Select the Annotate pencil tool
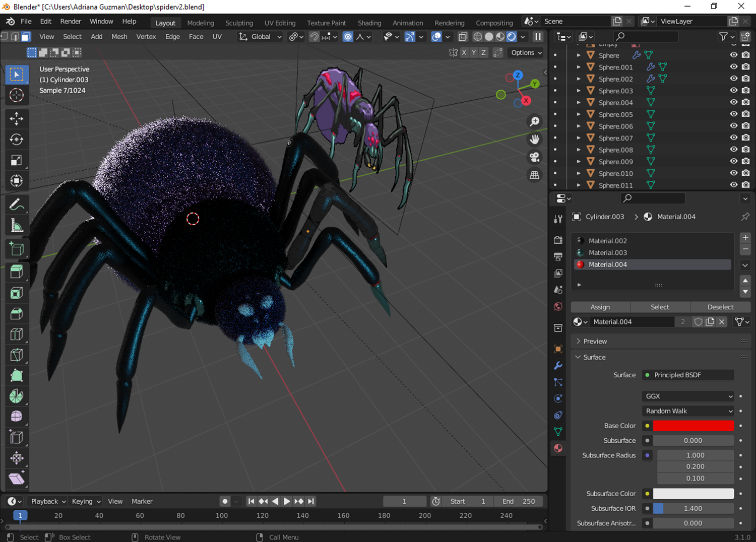This screenshot has height=542, width=756. 16,205
